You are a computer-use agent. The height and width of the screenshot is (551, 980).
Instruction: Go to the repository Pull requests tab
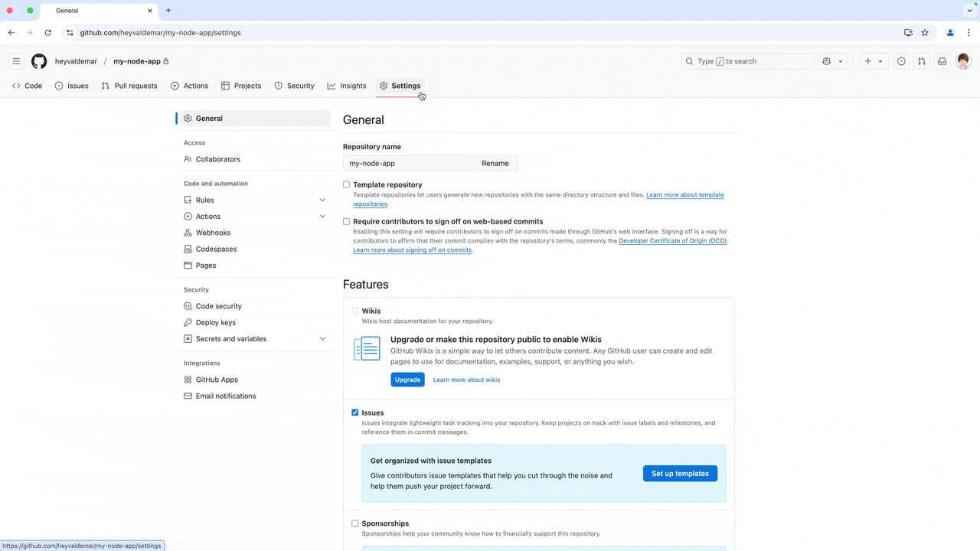[129, 86]
